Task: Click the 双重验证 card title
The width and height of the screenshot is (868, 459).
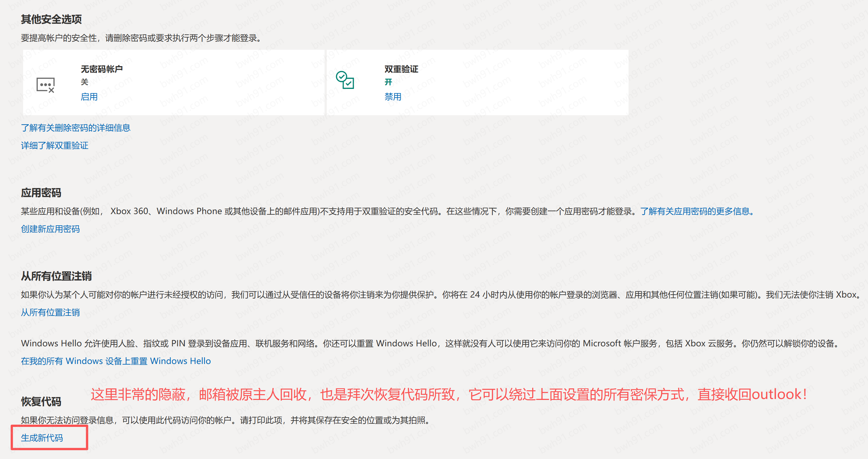Action: click(x=401, y=69)
